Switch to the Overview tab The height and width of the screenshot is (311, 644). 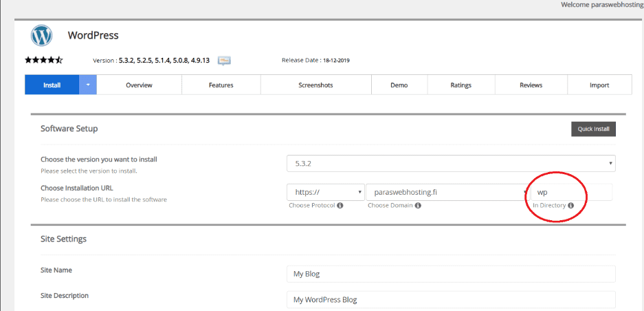[140, 85]
